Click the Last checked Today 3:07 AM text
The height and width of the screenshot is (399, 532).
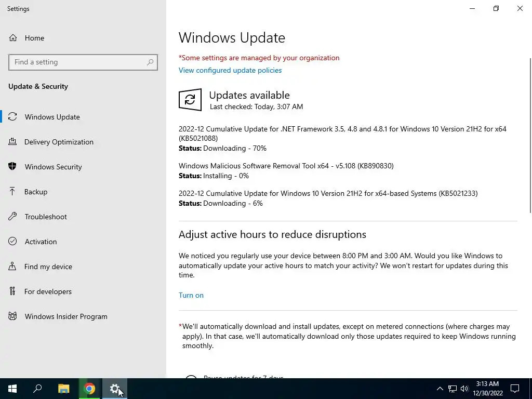coord(256,107)
